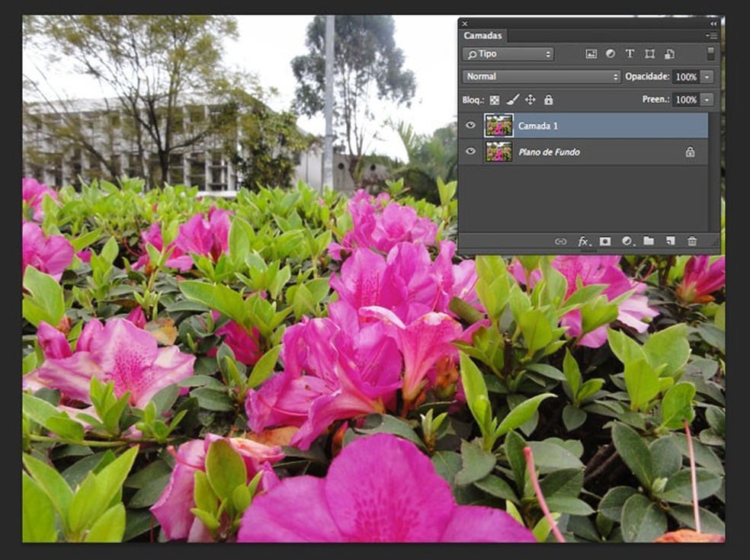Filter layers by shape layer icon
The width and height of the screenshot is (750, 560).
649,54
